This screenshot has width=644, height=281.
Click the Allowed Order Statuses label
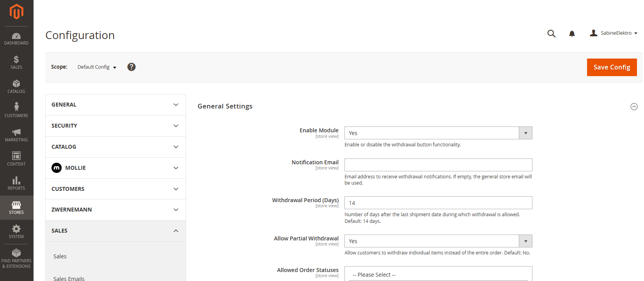tap(308, 270)
